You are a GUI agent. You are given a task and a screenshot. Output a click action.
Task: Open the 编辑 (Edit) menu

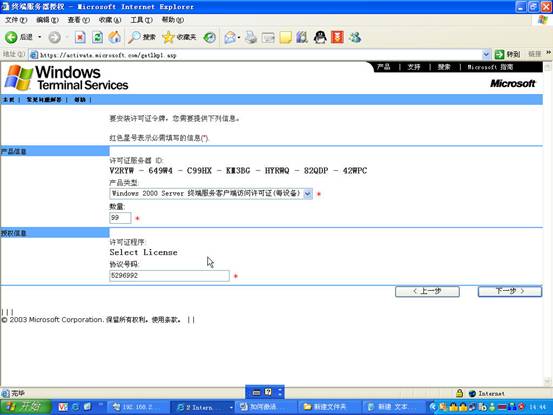[47, 20]
